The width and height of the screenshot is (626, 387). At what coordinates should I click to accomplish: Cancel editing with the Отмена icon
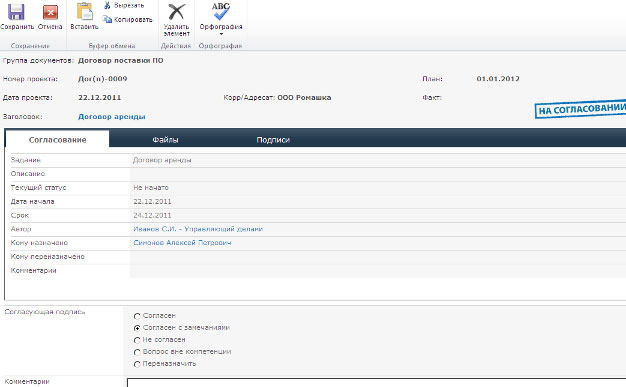tap(50, 12)
